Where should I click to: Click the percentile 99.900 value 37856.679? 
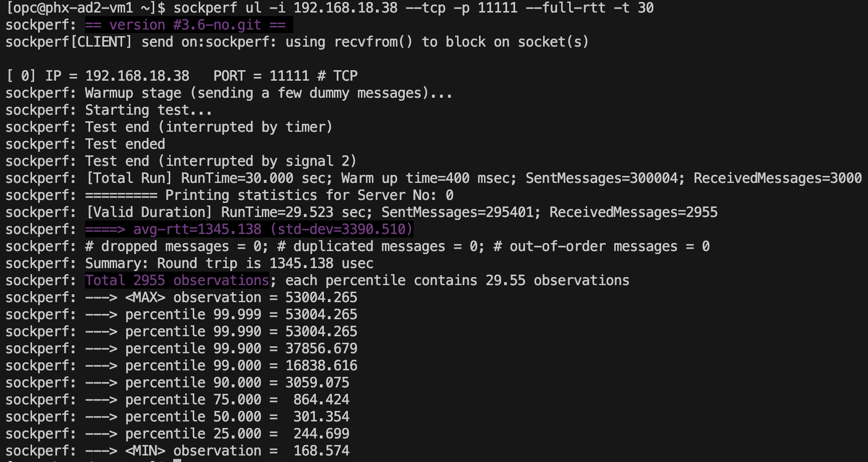[x=321, y=349]
